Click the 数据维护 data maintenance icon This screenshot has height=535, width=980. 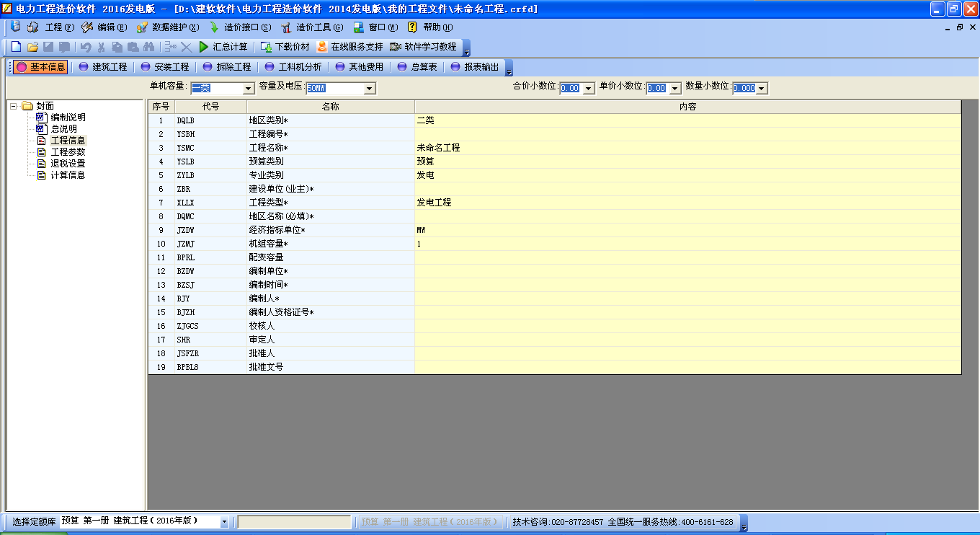[x=165, y=27]
